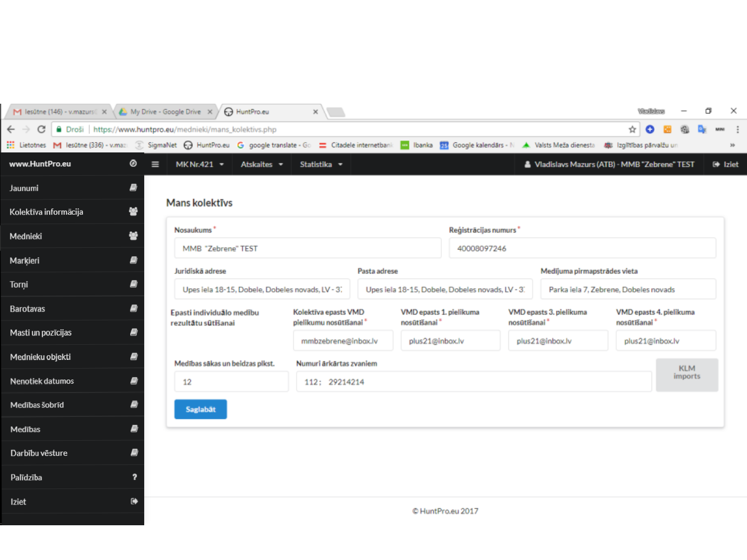The width and height of the screenshot is (747, 560).
Task: Click the Jaunumi sidebar book icon
Action: pos(133,188)
